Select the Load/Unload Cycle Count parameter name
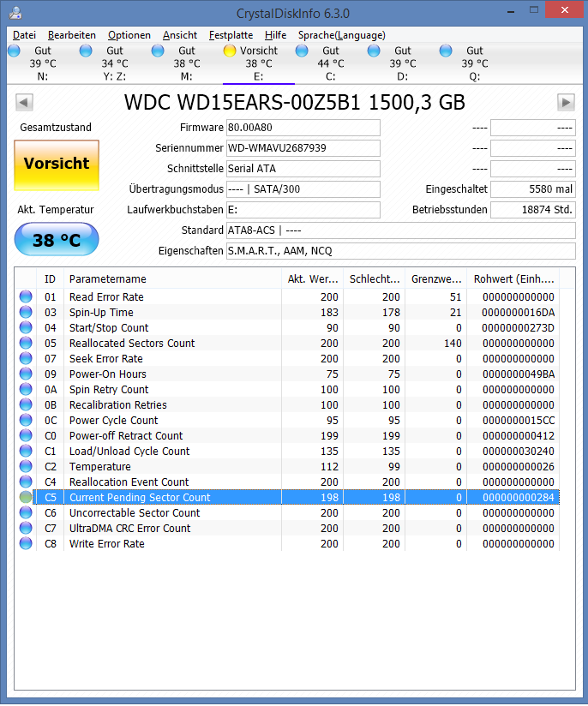The image size is (588, 706). click(x=129, y=452)
